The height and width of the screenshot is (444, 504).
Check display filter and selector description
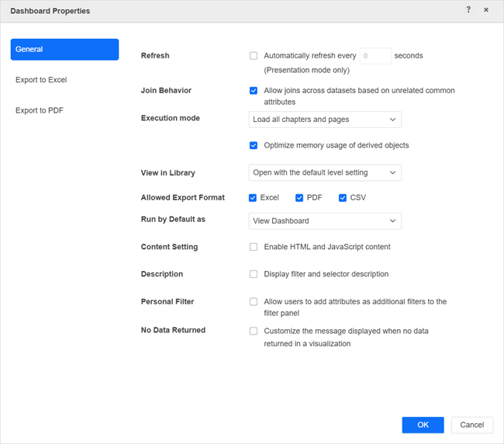(x=254, y=274)
